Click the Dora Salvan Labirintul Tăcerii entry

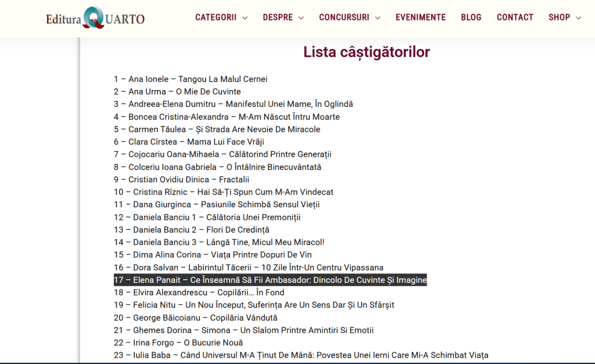pyautogui.click(x=249, y=268)
